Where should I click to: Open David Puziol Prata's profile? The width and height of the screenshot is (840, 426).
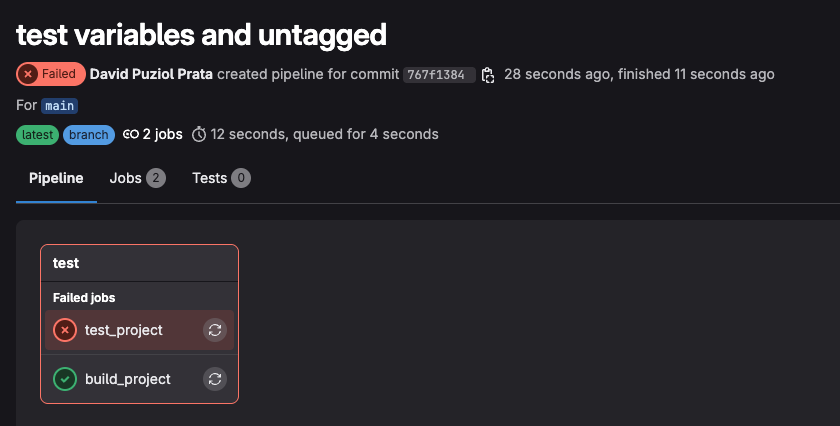[151, 74]
